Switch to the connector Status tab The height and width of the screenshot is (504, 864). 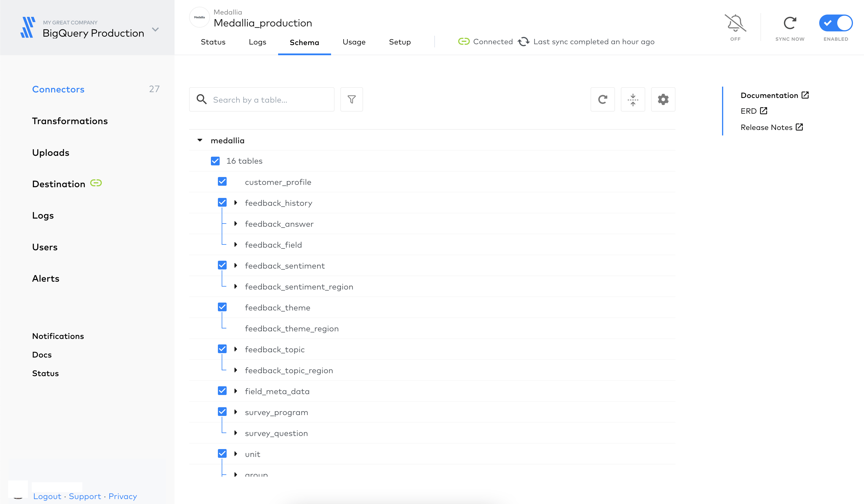pyautogui.click(x=213, y=42)
